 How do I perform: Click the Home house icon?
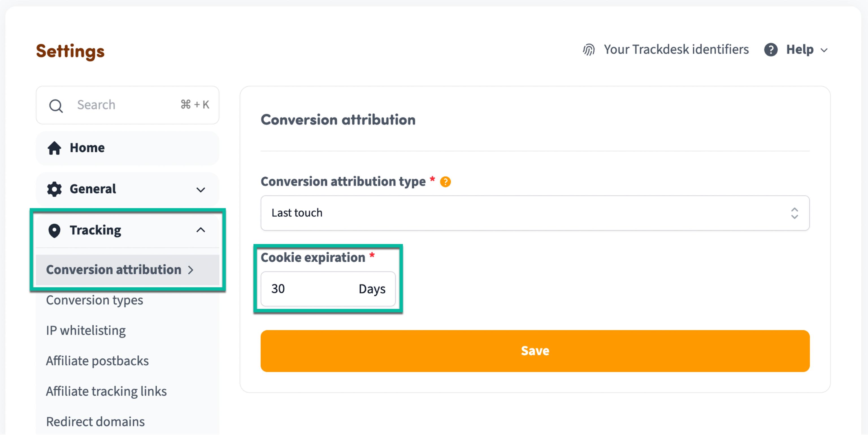[x=54, y=148]
